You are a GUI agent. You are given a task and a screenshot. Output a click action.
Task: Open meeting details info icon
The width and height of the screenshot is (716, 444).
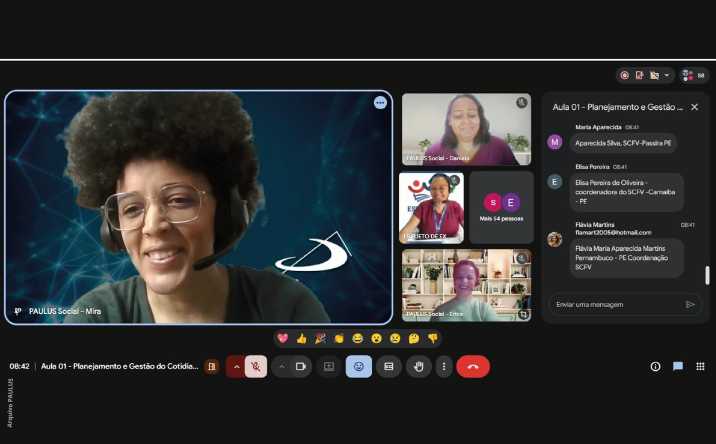[x=655, y=367]
